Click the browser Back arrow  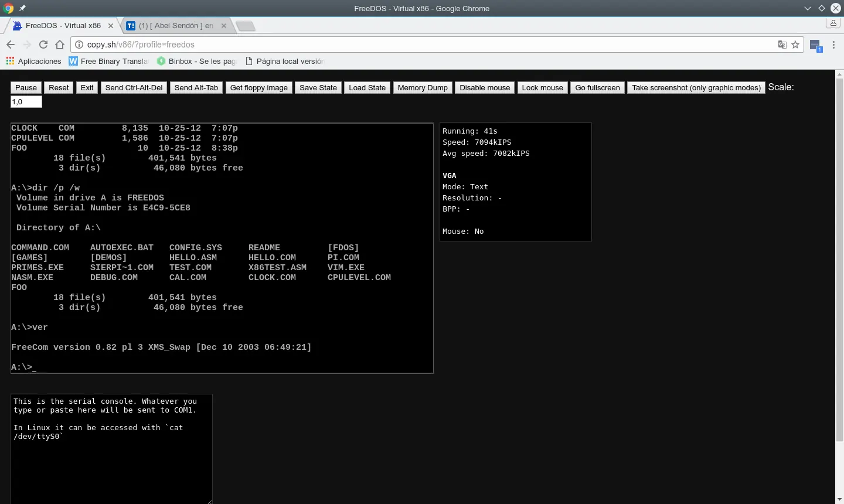(x=11, y=45)
